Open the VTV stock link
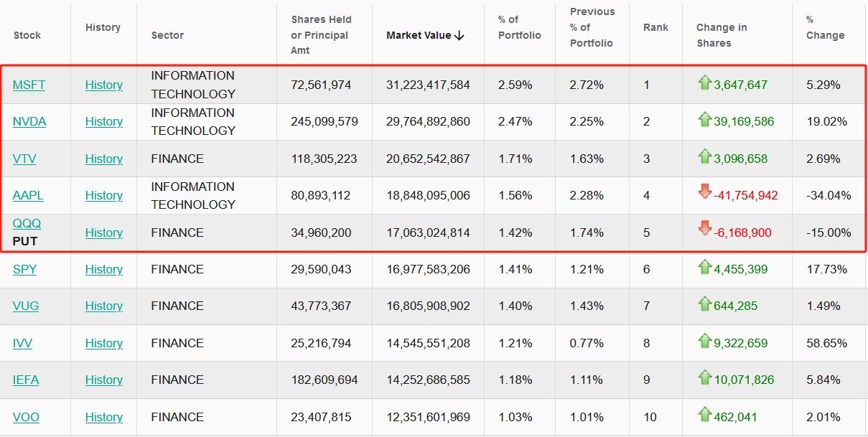 (x=24, y=159)
